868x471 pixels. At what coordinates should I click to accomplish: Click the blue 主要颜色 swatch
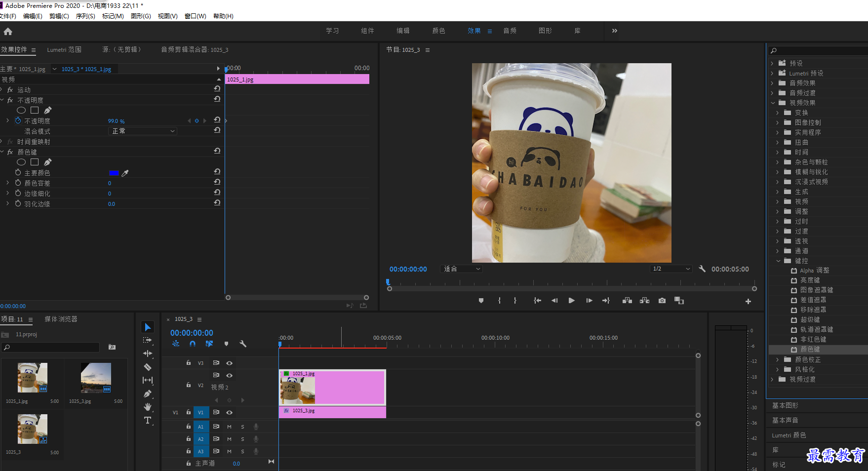pos(114,173)
